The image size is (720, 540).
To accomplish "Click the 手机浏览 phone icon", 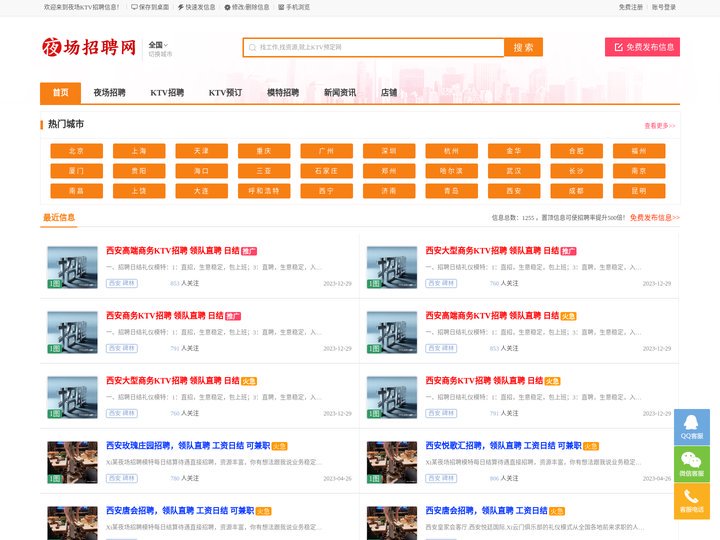I will [x=281, y=7].
